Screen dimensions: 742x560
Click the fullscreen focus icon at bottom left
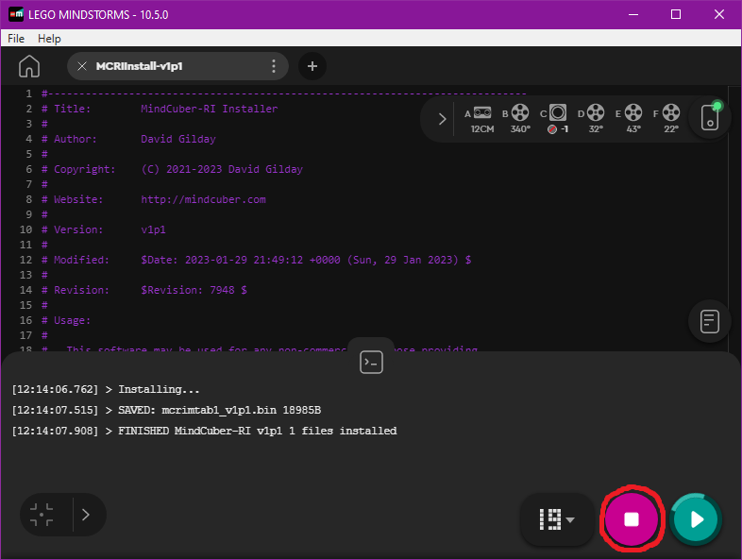(x=42, y=515)
